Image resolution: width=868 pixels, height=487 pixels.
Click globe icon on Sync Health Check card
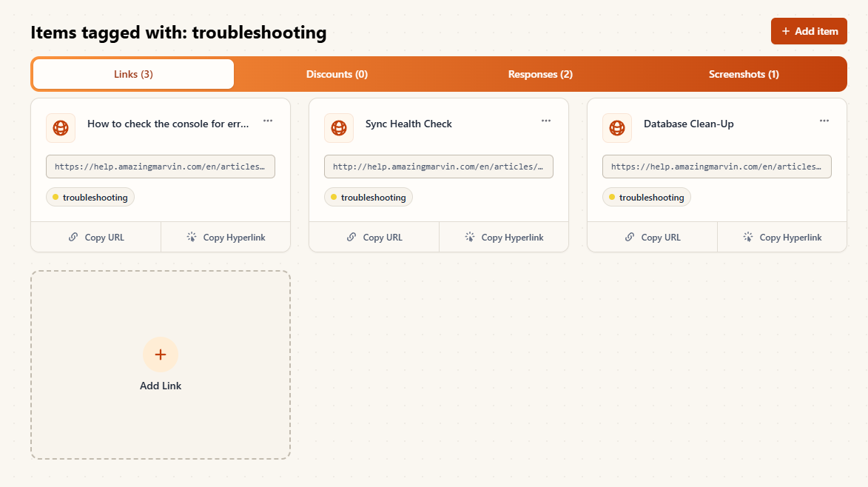339,128
